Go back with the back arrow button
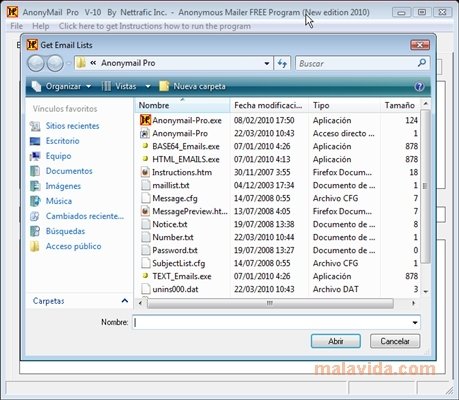The width and height of the screenshot is (459, 400). click(36, 63)
